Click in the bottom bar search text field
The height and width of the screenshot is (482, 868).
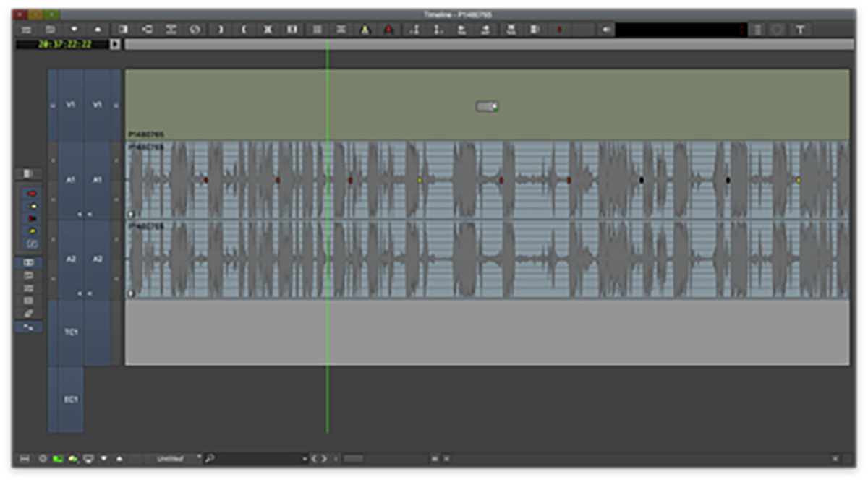[x=258, y=459]
